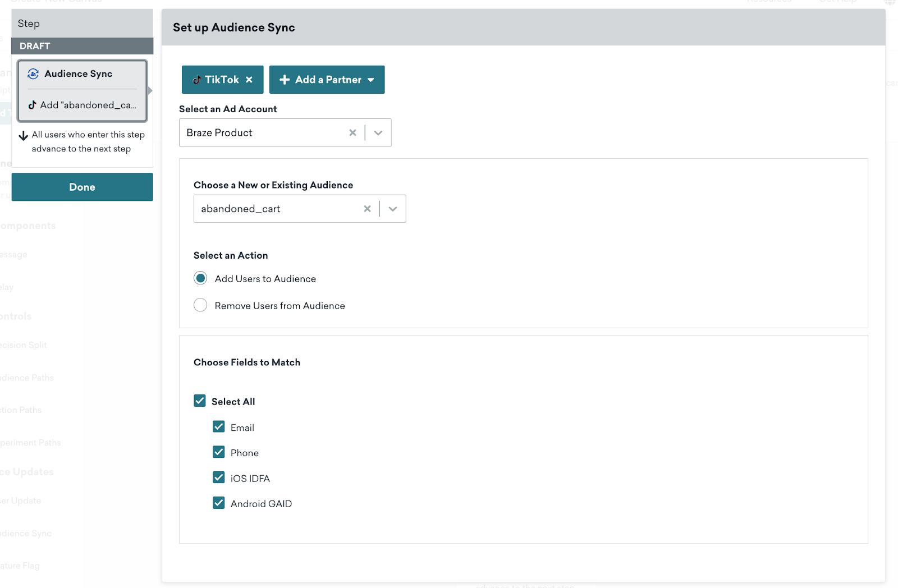
Task: Expand the ad account dropdown chevron
Action: (x=378, y=133)
